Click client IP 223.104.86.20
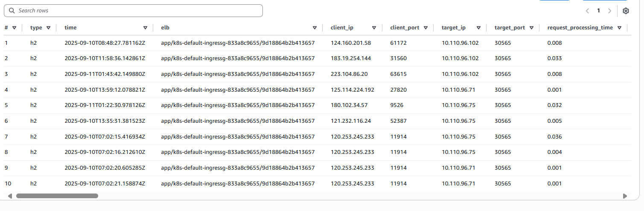This screenshot has height=211, width=644. coord(349,74)
